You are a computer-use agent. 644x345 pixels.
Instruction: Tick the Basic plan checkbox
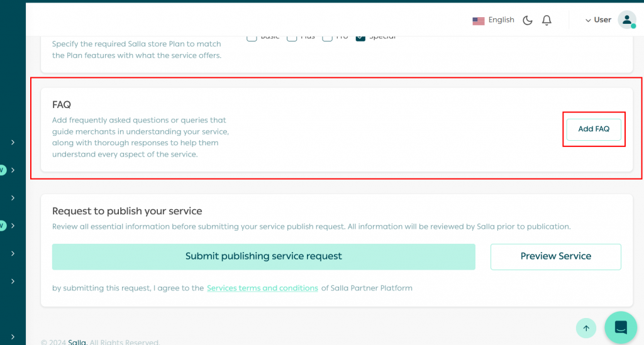(x=252, y=38)
